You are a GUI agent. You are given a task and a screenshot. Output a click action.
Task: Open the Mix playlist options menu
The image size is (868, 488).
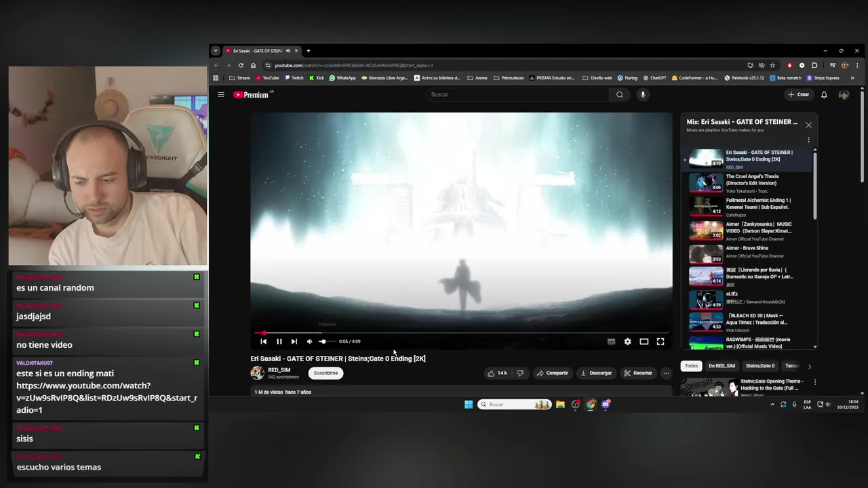tap(808, 140)
